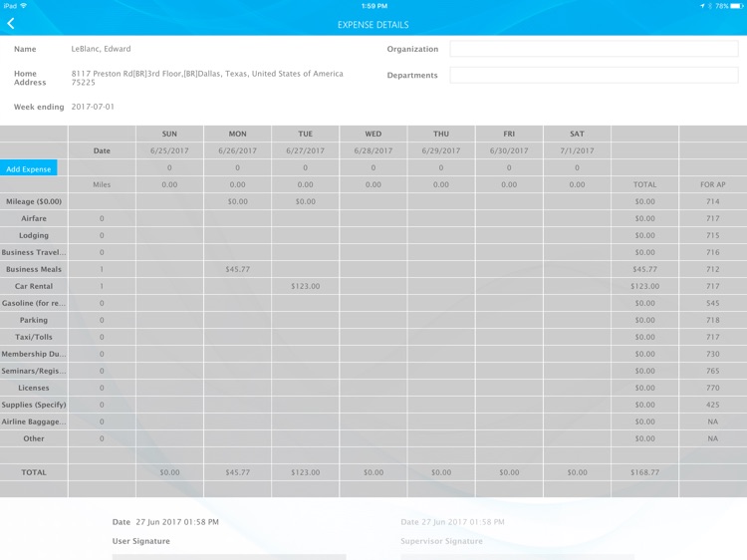The width and height of the screenshot is (747, 560).
Task: Select the TUE column header
Action: [306, 134]
